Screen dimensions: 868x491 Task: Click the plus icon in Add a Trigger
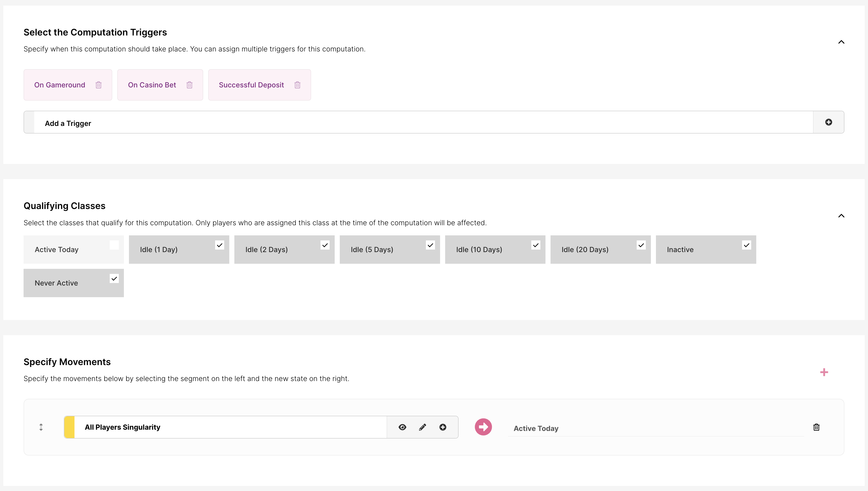[x=828, y=122]
